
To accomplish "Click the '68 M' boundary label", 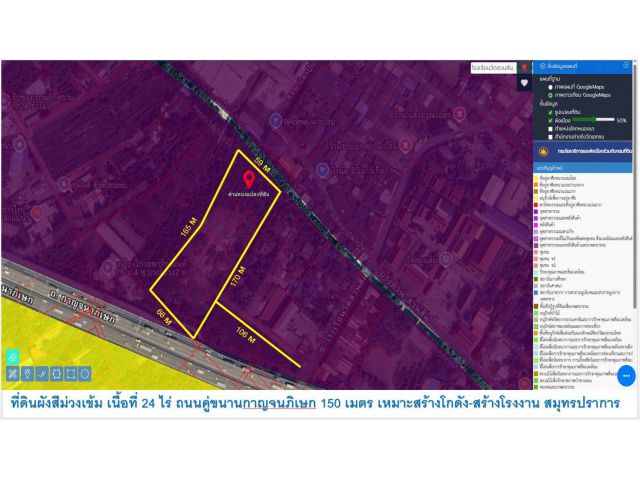I will coord(164,316).
